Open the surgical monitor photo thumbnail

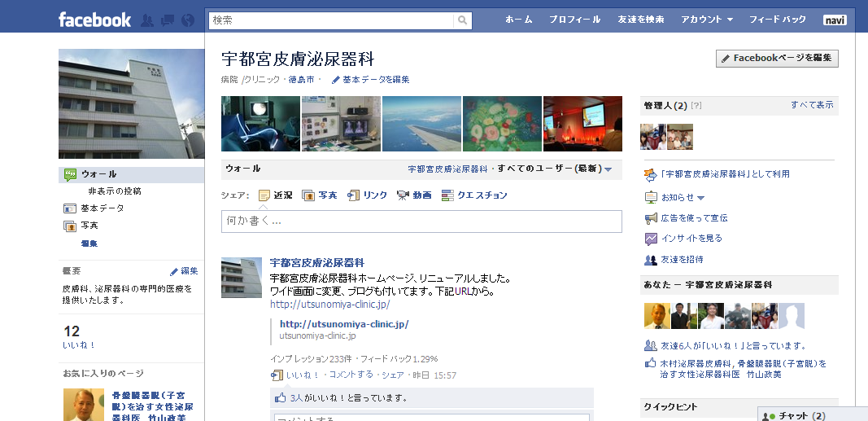261,124
